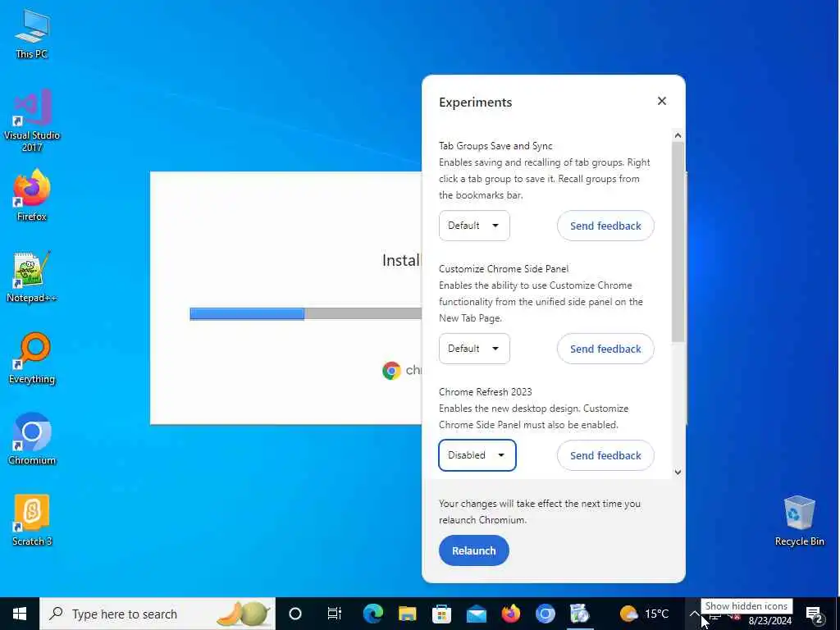Open the weather widget showing 15°C
The height and width of the screenshot is (630, 840).
[x=644, y=614]
